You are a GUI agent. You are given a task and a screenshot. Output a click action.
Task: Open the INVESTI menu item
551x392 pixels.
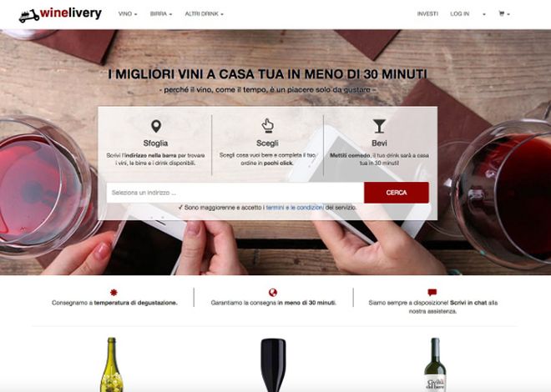(427, 13)
